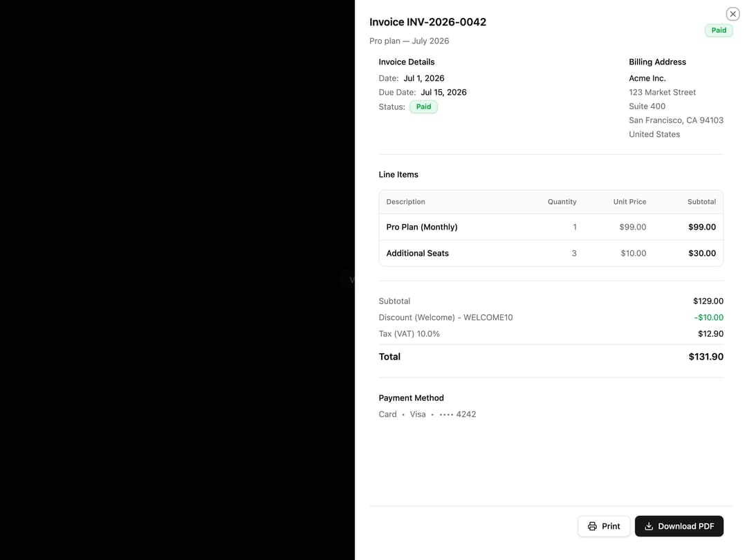Click the $12.90 tax amount
747x560 pixels.
pyautogui.click(x=710, y=334)
